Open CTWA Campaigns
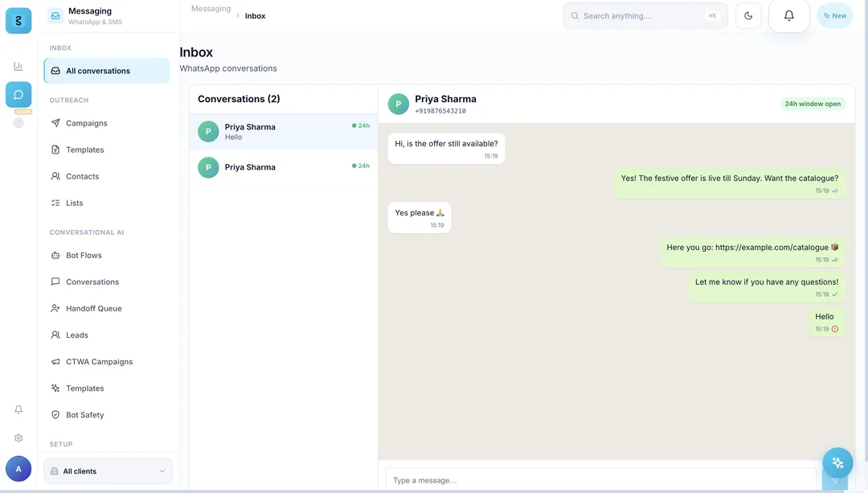The image size is (868, 493). tap(107, 362)
